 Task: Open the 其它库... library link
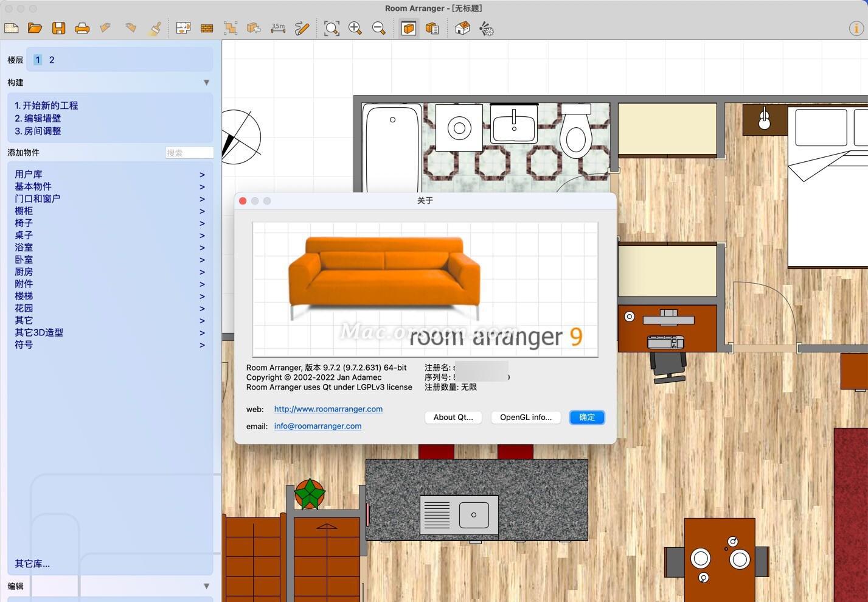[32, 564]
